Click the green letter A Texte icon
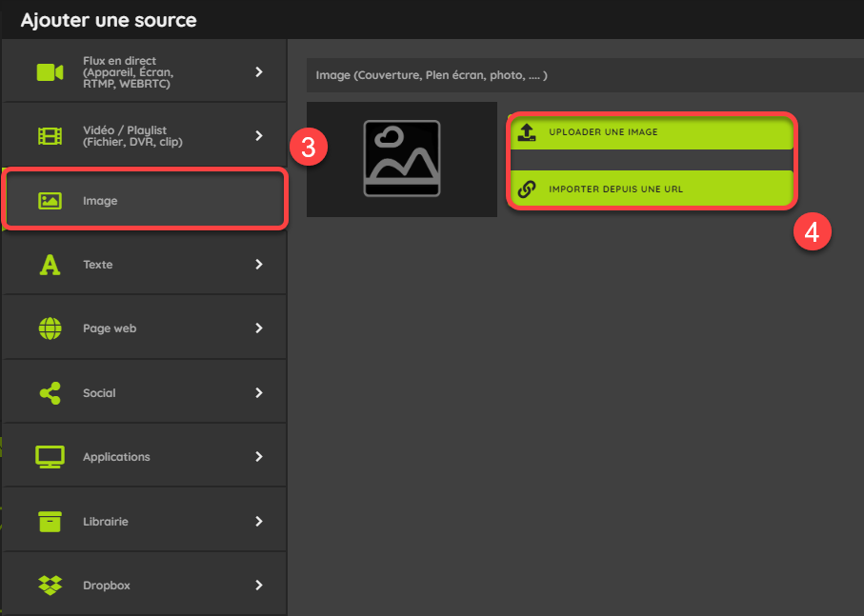 pyautogui.click(x=50, y=265)
